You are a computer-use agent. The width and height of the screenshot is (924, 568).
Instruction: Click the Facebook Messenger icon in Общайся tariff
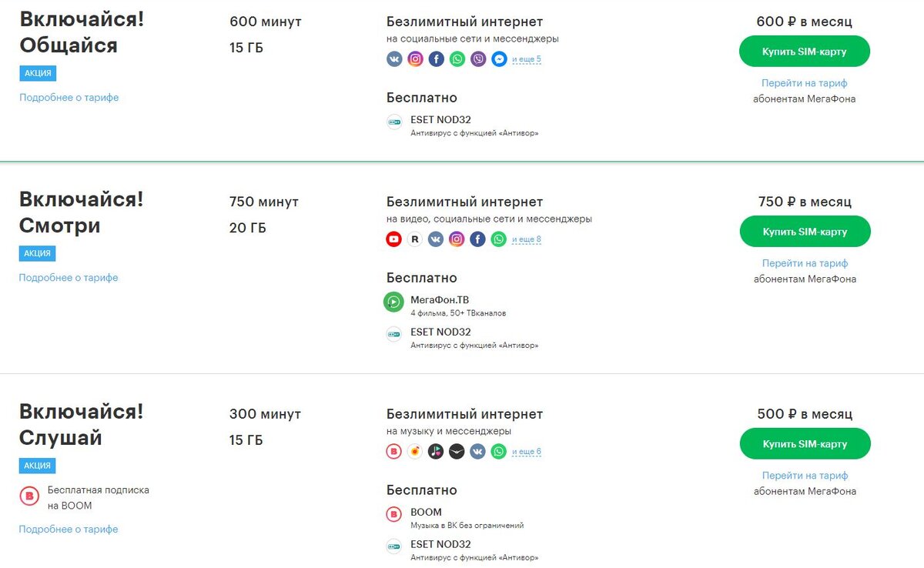499,59
